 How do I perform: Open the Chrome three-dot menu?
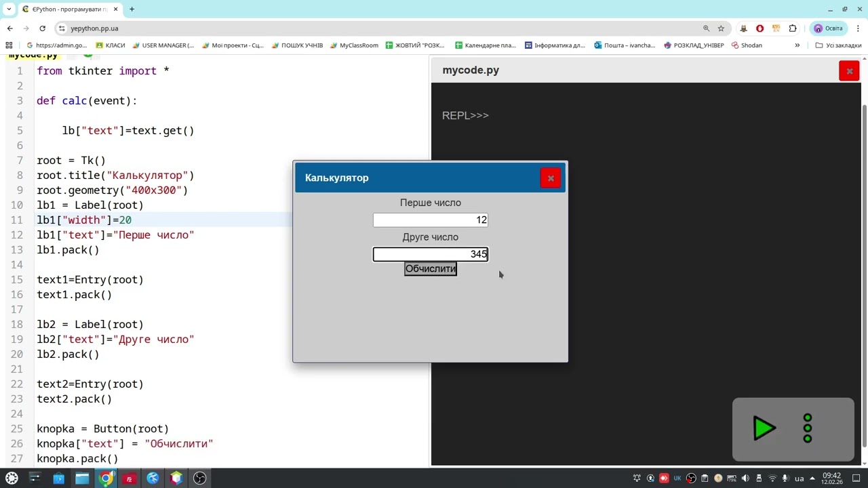(858, 28)
